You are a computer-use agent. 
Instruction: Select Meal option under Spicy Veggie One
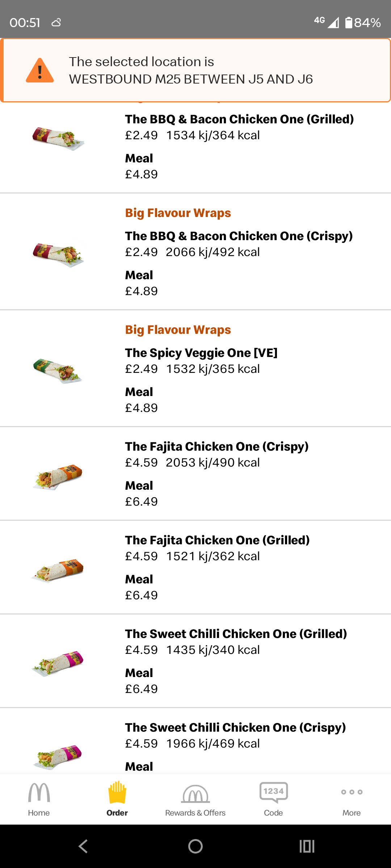point(139,392)
